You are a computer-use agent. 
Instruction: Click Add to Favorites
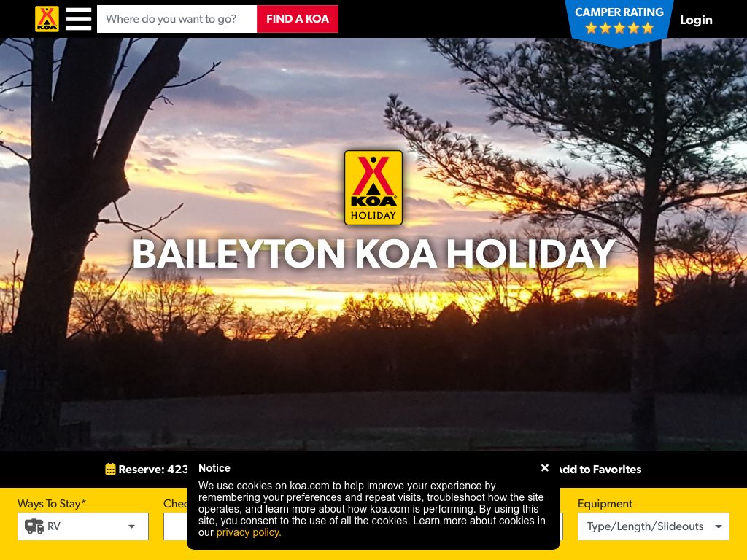(x=600, y=470)
